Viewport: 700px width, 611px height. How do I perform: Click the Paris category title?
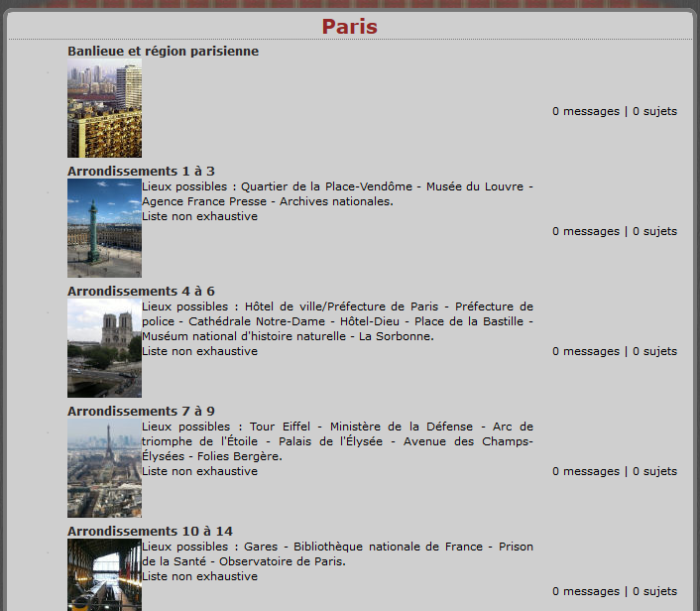(350, 27)
